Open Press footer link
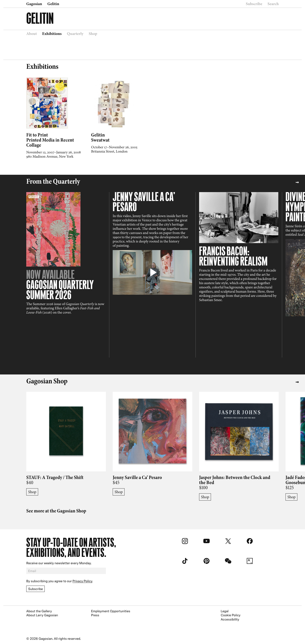This screenshot has width=305, height=644. click(95, 615)
